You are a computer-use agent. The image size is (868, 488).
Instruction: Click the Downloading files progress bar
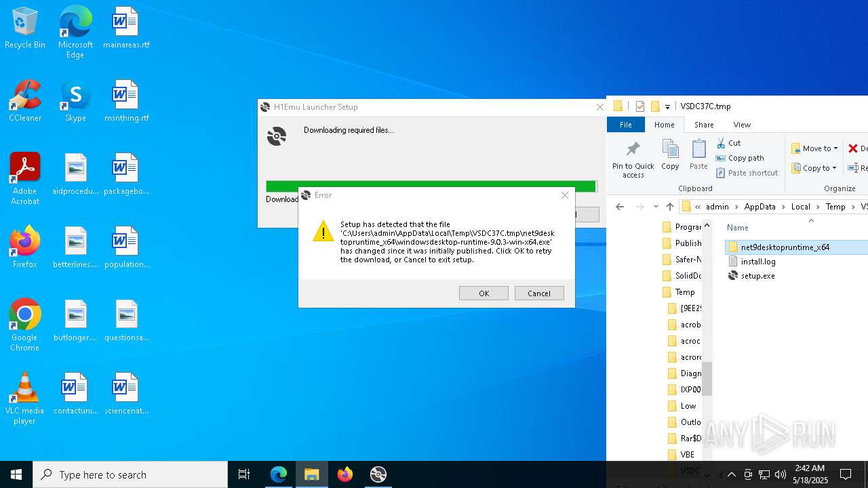(x=431, y=186)
